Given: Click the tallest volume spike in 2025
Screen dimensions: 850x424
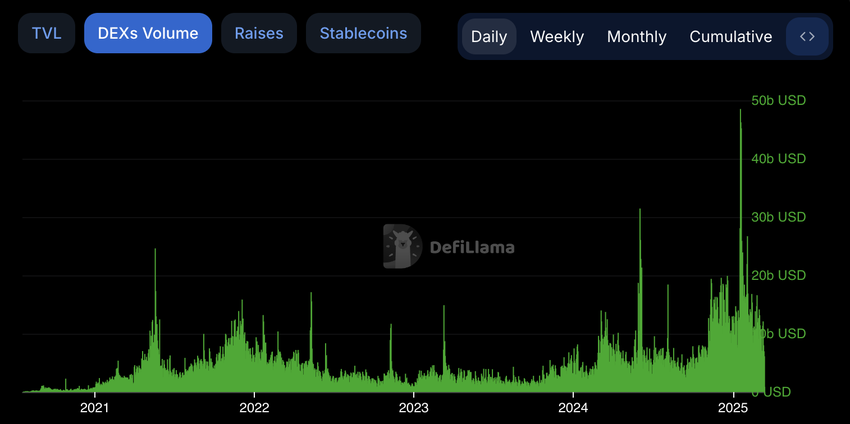Looking at the screenshot, I should (x=740, y=111).
